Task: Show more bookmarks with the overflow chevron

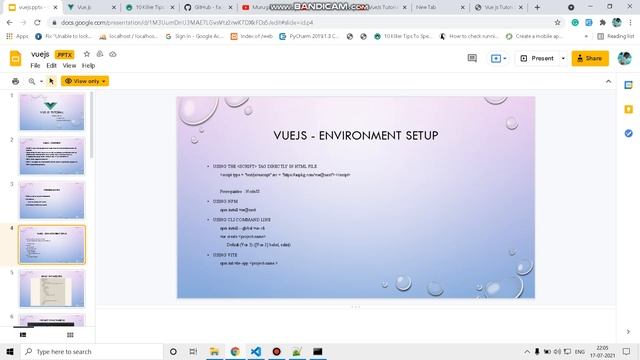Action: point(587,36)
